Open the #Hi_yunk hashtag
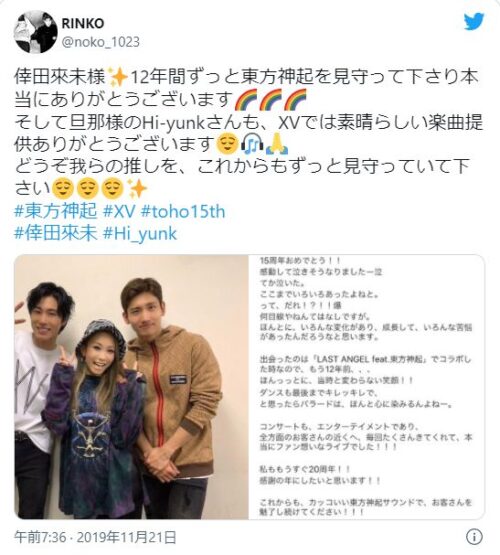 (140, 234)
